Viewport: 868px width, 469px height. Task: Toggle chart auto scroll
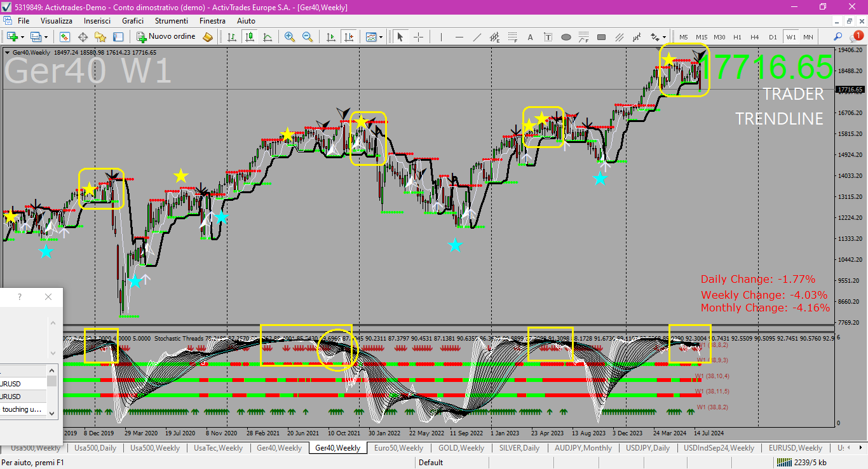click(330, 37)
